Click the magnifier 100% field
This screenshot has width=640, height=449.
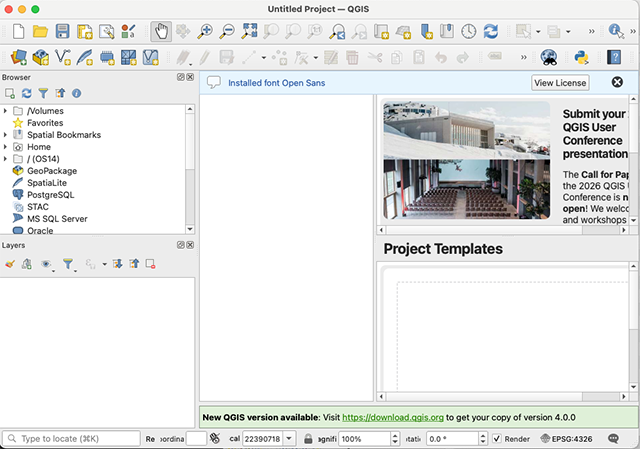point(364,439)
